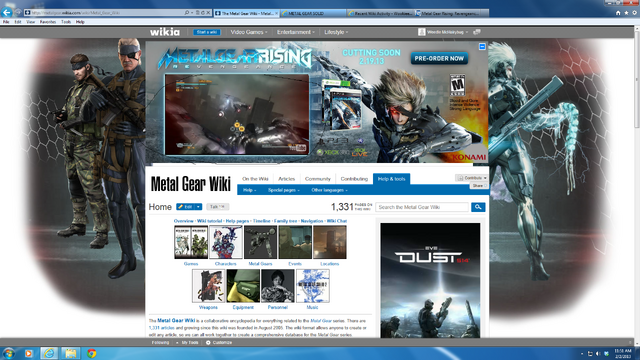Open the Family tree link
The width and height of the screenshot is (640, 360).
click(x=285, y=221)
